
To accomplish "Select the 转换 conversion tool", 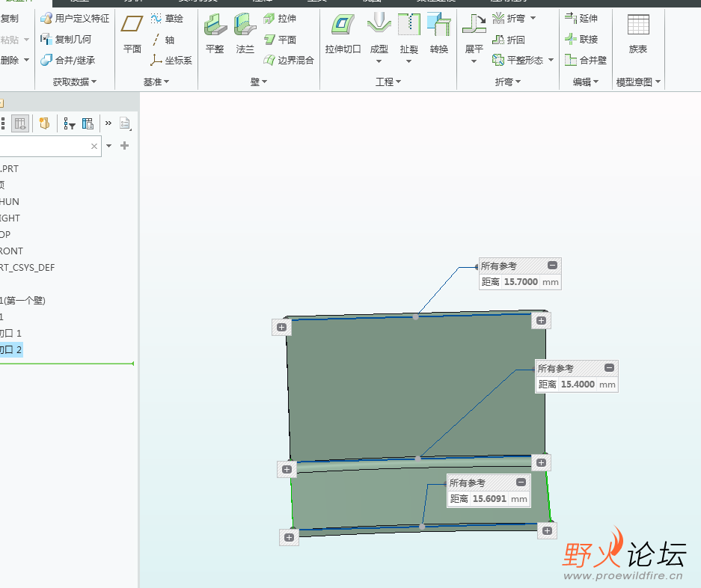I will pyautogui.click(x=439, y=34).
